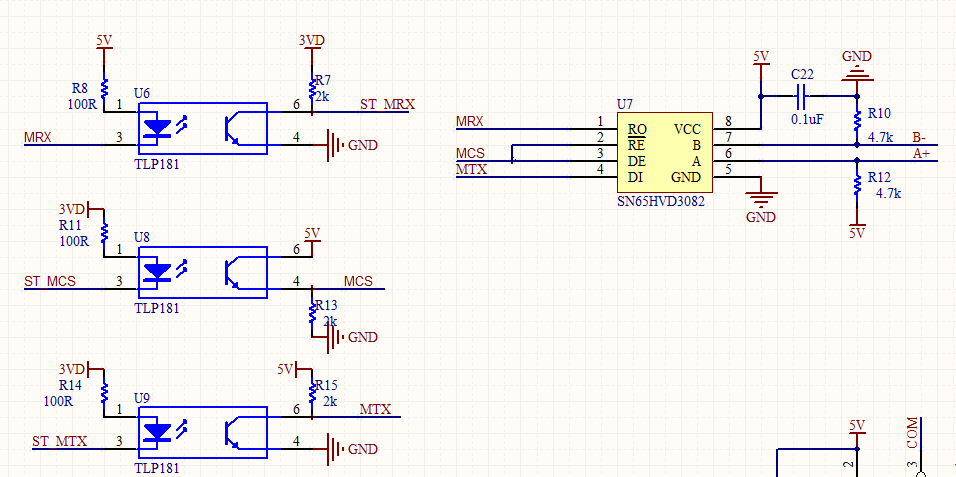Select capacitor C22 symbol
The height and width of the screenshot is (477, 956).
(802, 96)
